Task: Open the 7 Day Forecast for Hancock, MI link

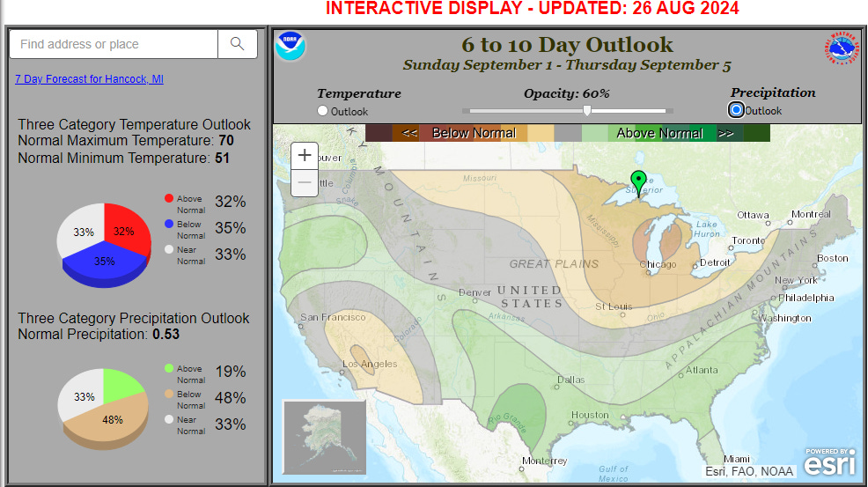Action: click(89, 78)
